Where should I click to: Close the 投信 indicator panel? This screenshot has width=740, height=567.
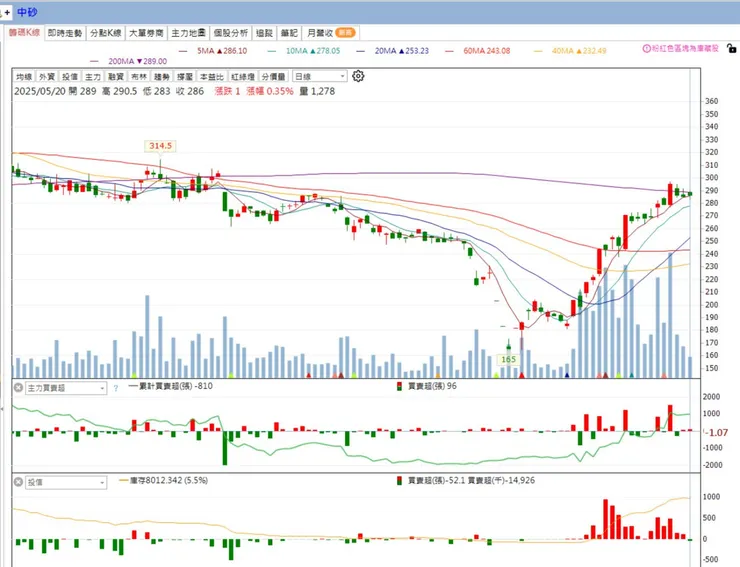click(18, 482)
